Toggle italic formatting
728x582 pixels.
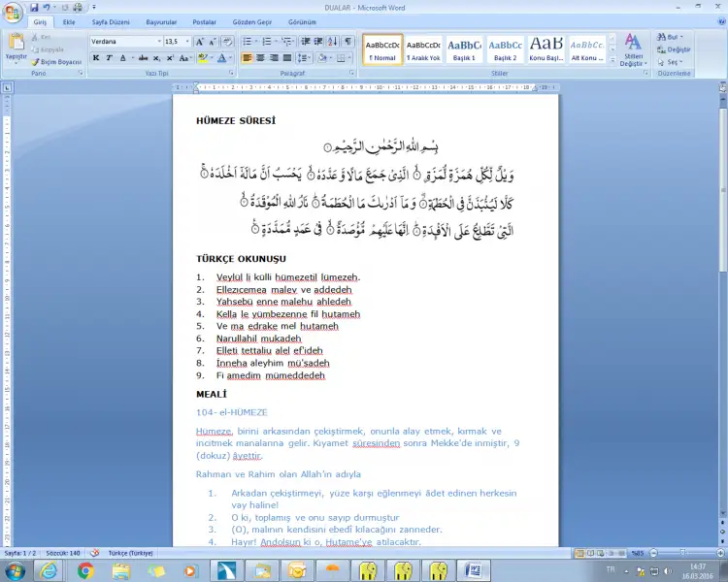[x=110, y=58]
